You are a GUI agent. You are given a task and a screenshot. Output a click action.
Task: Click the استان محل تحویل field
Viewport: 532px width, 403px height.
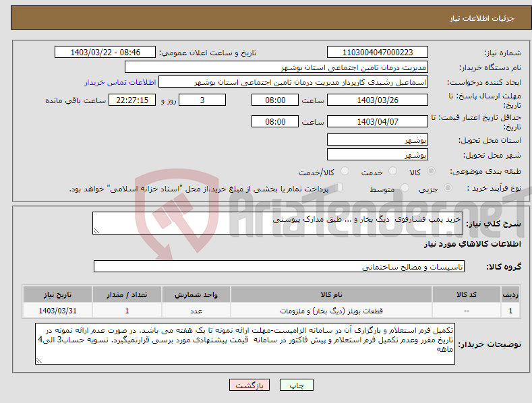pyautogui.click(x=378, y=139)
